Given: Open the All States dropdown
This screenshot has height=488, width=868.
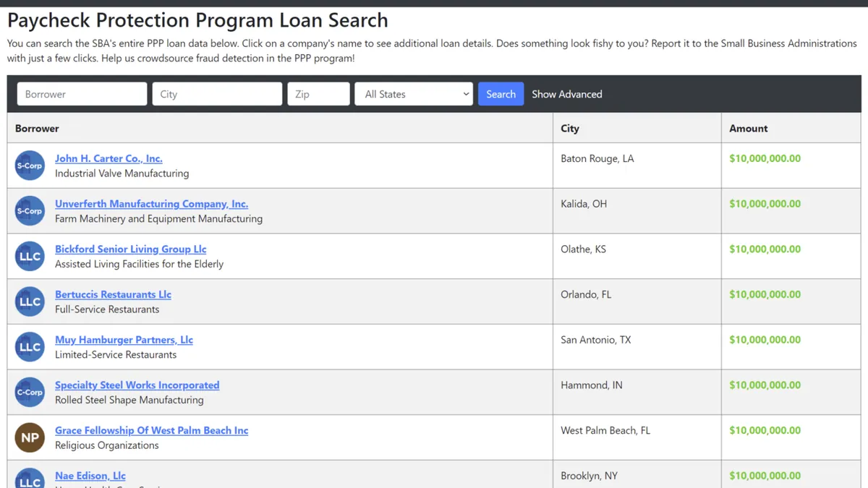Looking at the screenshot, I should tap(414, 94).
